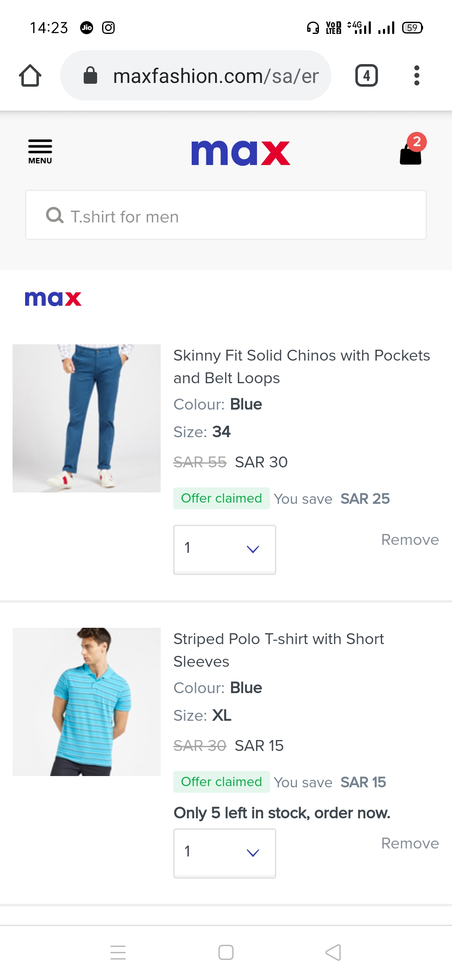Screen dimensions: 452x980
Task: Expand quantity dropdown for Striped Polo T-shirt
Action: pos(225,853)
